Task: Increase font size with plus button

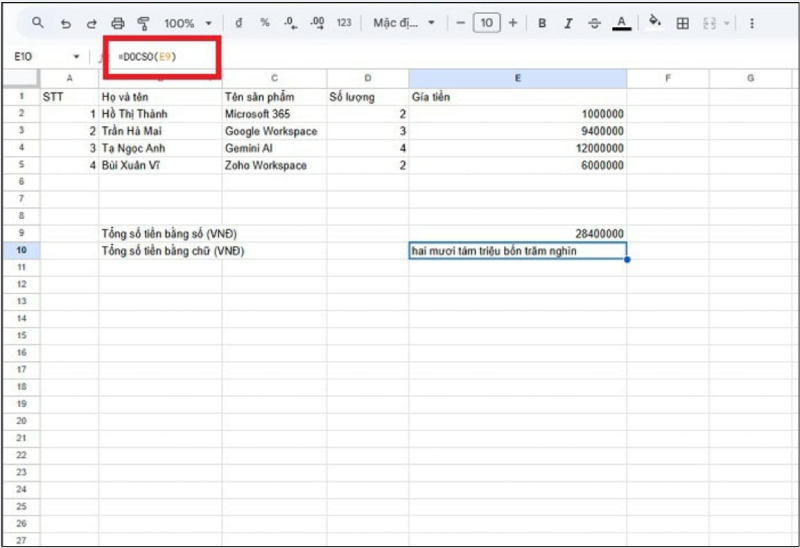Action: 513,23
